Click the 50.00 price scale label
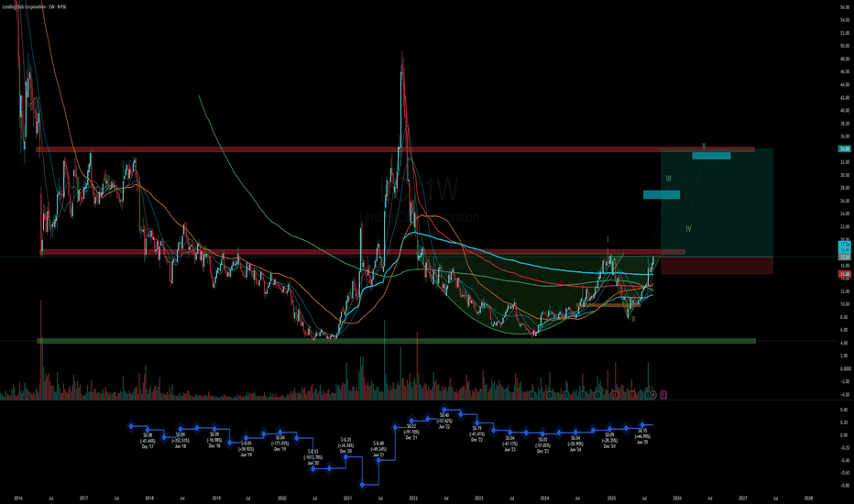The image size is (854, 504). [845, 46]
